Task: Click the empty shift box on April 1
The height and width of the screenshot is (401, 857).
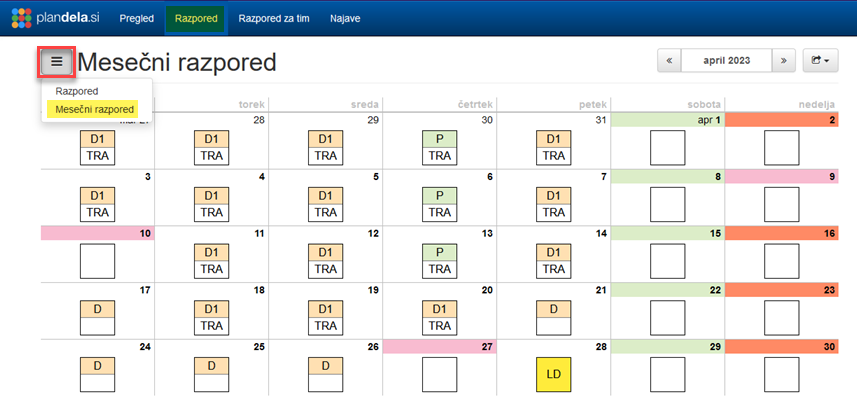Action: [x=668, y=147]
